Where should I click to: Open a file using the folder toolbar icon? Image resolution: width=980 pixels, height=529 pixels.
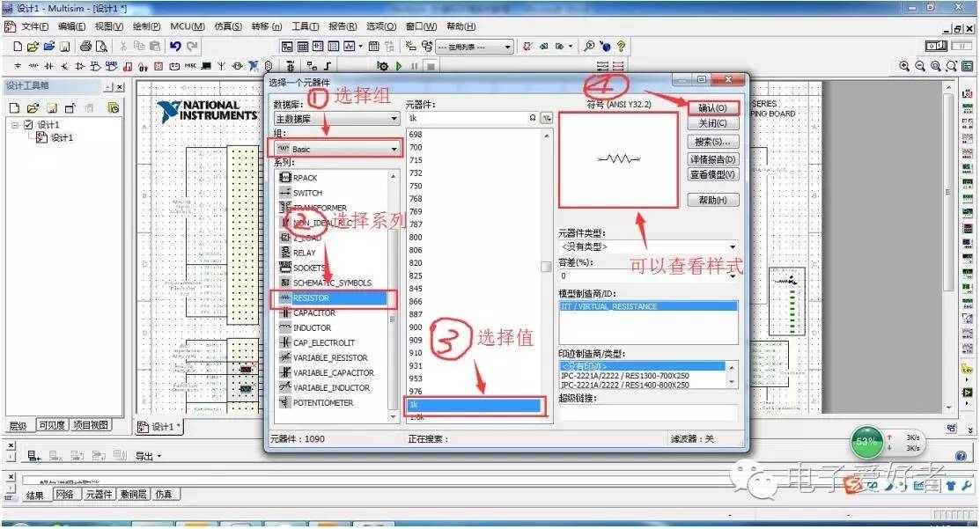pos(31,47)
